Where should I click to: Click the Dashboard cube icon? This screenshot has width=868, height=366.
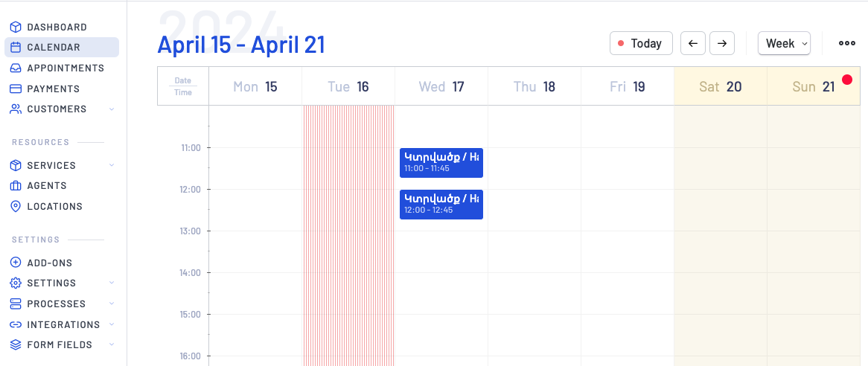point(15,27)
